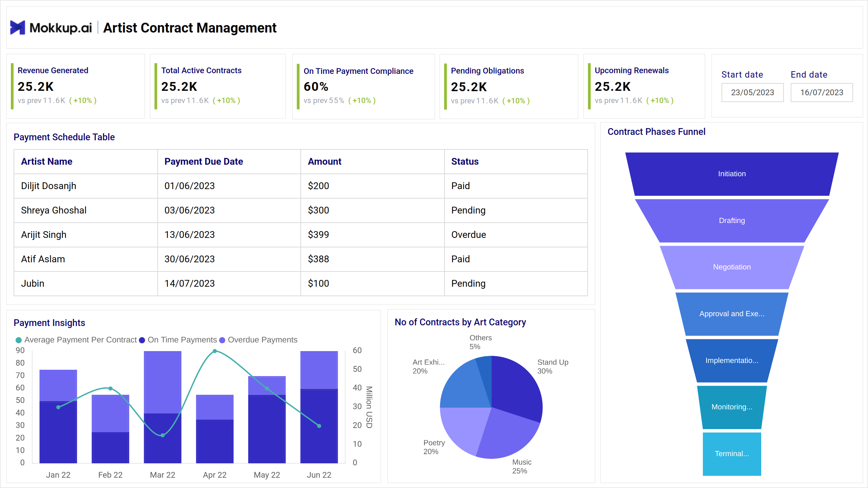Select the Initiation funnel stage
This screenshot has width=868, height=488.
[732, 174]
